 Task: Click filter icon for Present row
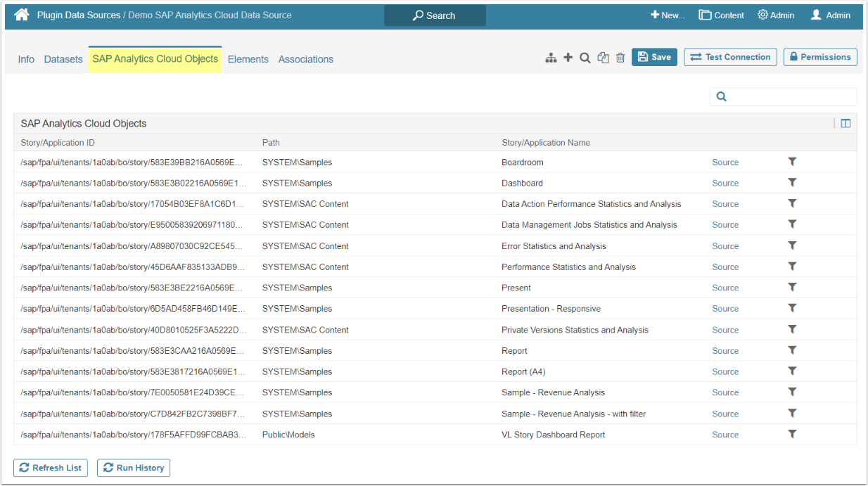click(792, 288)
